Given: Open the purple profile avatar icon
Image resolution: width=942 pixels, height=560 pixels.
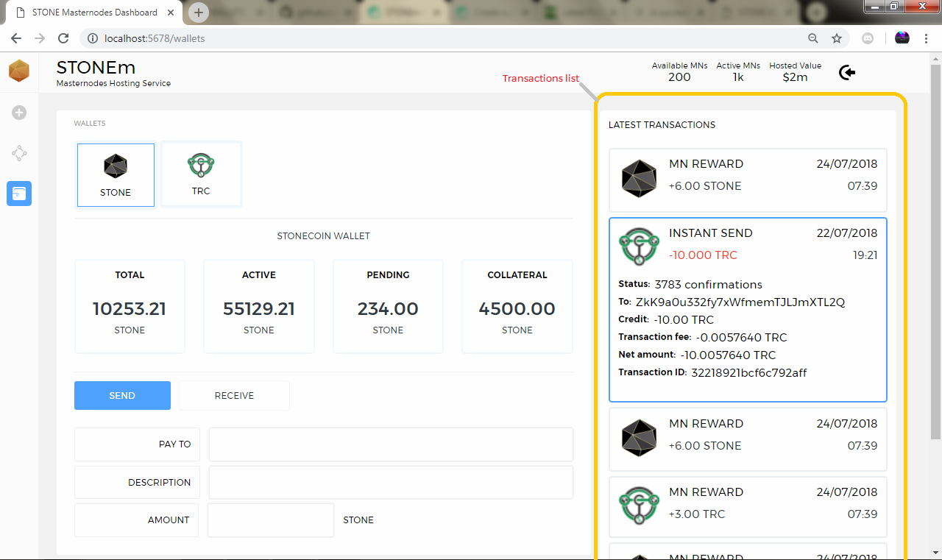Looking at the screenshot, I should [902, 38].
